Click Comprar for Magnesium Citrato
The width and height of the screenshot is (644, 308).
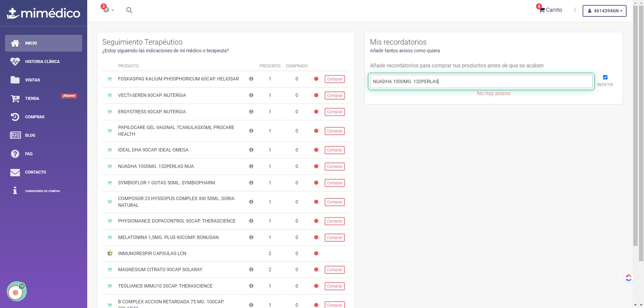[x=334, y=270]
